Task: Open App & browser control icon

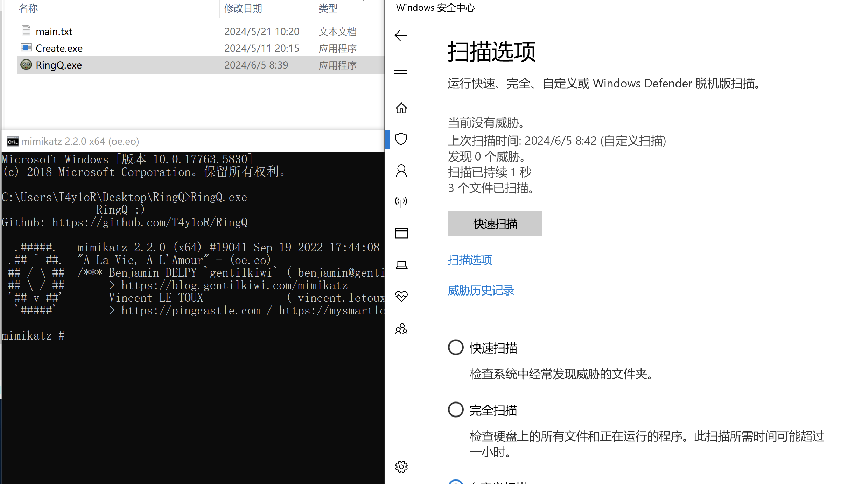Action: pyautogui.click(x=401, y=233)
